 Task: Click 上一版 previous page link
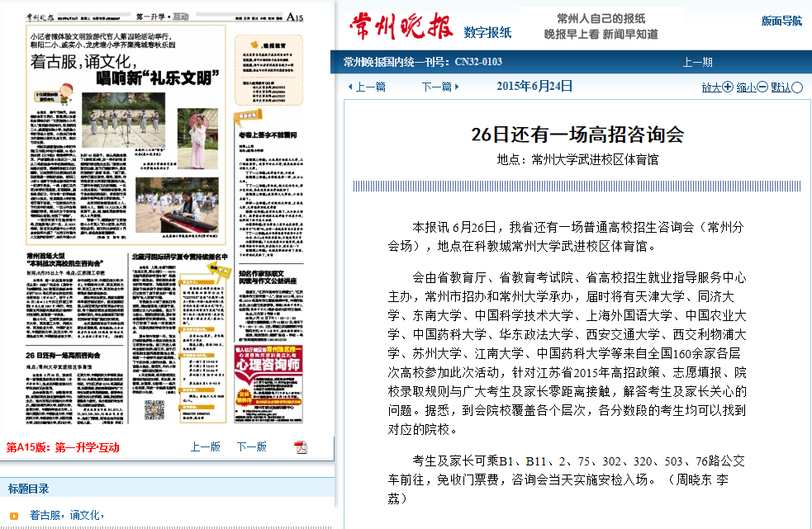point(205,446)
